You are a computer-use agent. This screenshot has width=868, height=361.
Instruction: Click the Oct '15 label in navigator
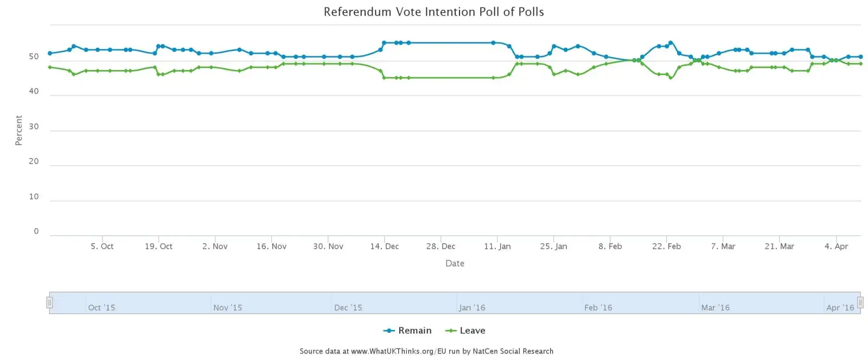pos(101,307)
